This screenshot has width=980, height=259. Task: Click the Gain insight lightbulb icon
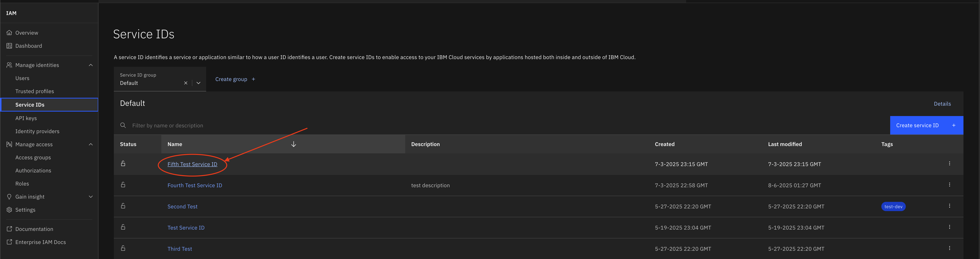click(9, 196)
